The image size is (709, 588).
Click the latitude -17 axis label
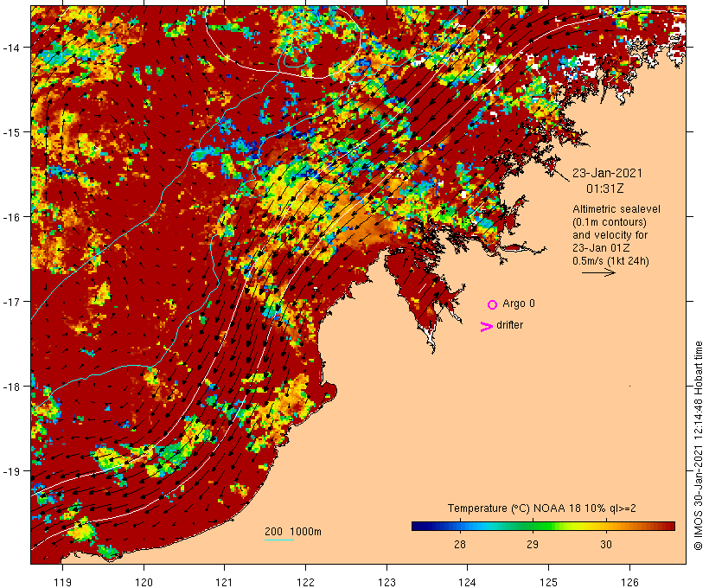[x=11, y=302]
